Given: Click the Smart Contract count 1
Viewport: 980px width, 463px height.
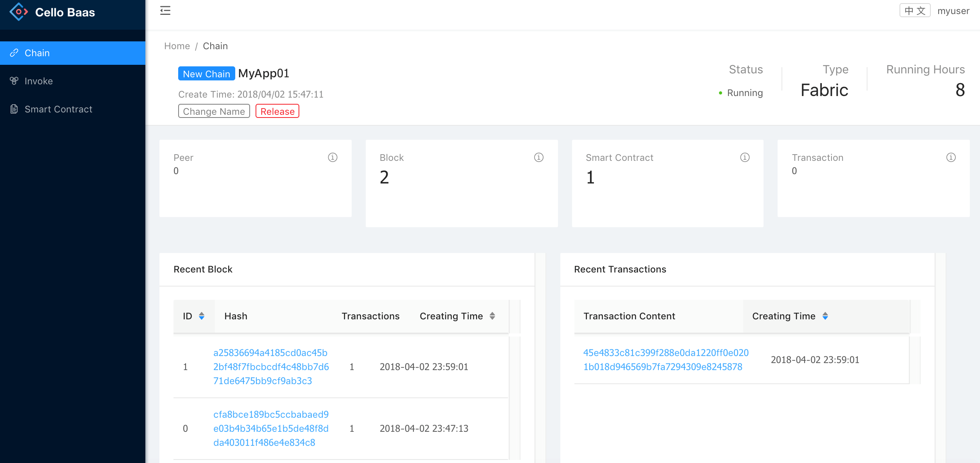Looking at the screenshot, I should pos(590,178).
